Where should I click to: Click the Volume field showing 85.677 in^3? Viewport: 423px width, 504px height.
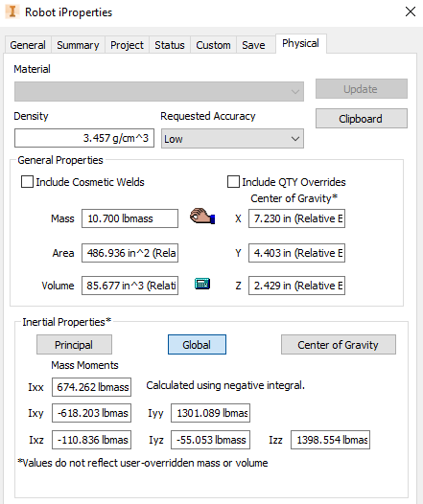(x=129, y=286)
